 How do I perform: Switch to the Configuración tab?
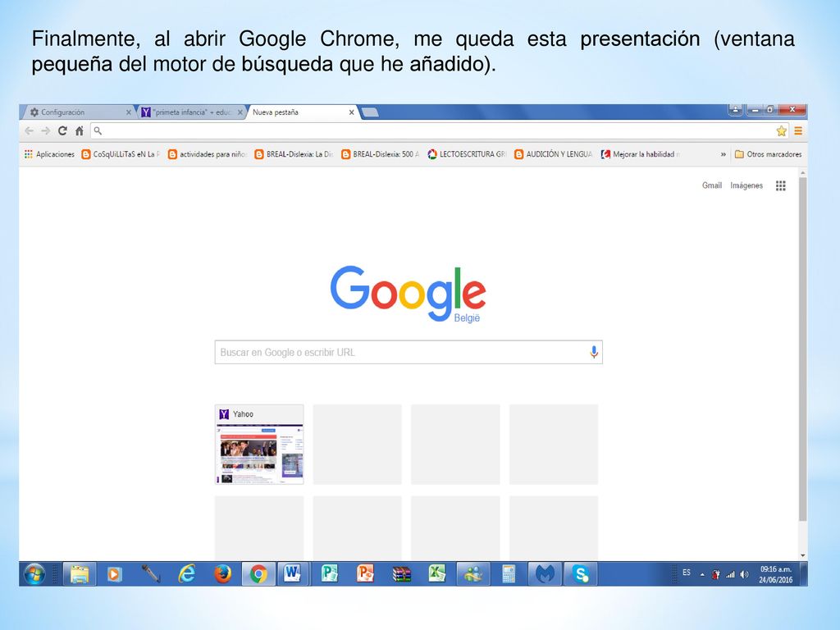78,112
